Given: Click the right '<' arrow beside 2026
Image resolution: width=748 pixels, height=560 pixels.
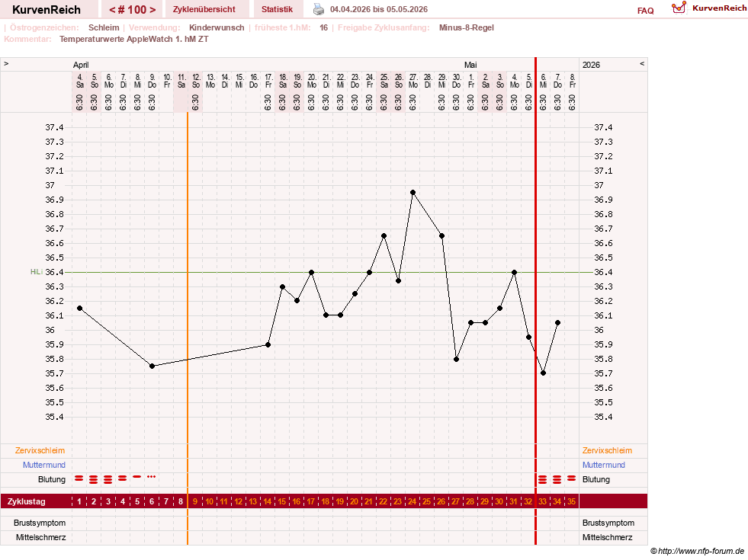Looking at the screenshot, I should 642,64.
